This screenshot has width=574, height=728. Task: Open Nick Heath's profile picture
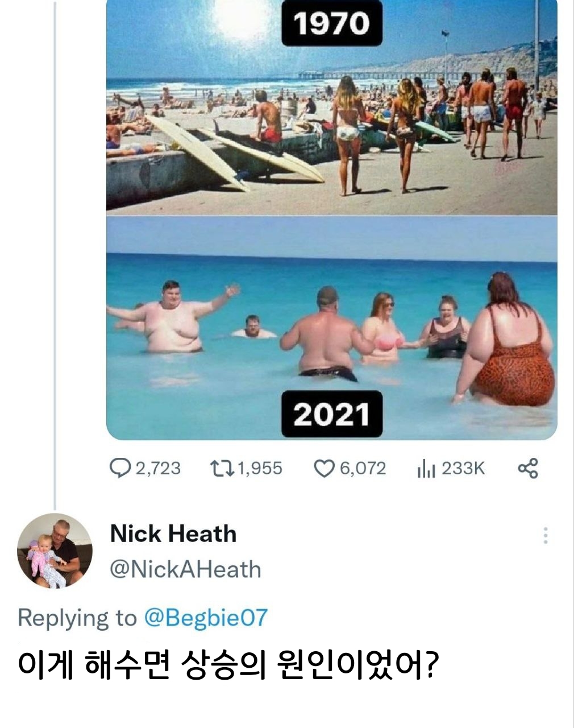(x=55, y=551)
